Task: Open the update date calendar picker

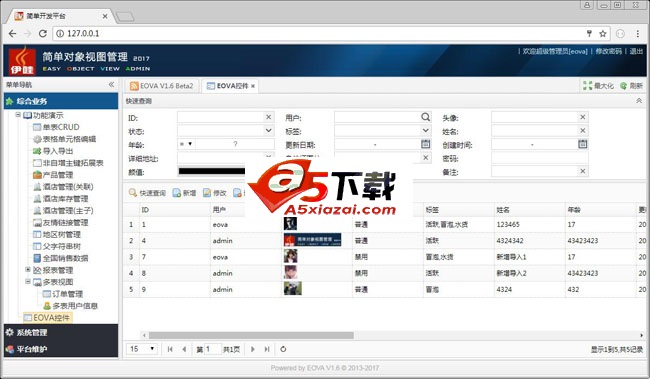Action: coord(425,144)
